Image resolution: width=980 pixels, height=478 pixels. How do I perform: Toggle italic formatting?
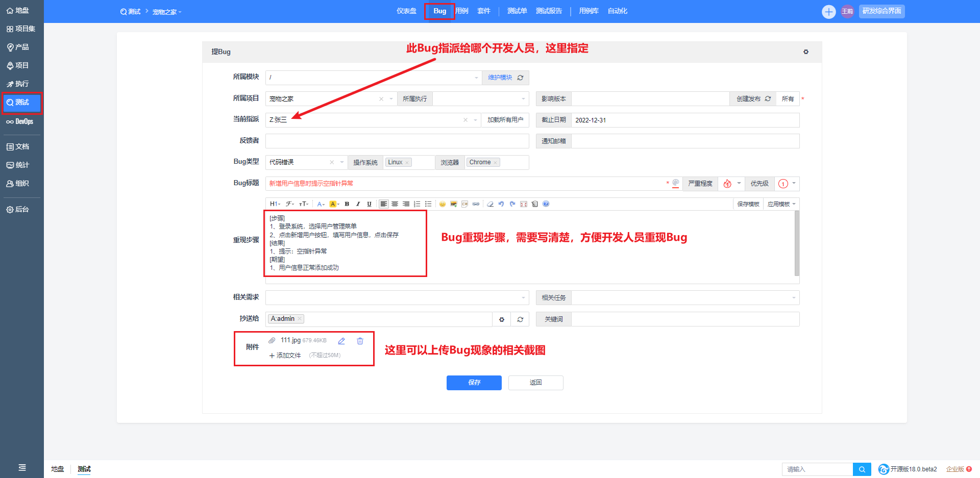click(358, 204)
